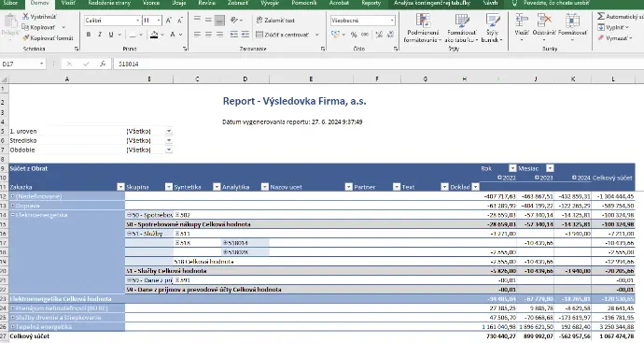The height and width of the screenshot is (343, 644).
Task: Click Wrap Text (Zalomiť text)
Action: tap(275, 20)
